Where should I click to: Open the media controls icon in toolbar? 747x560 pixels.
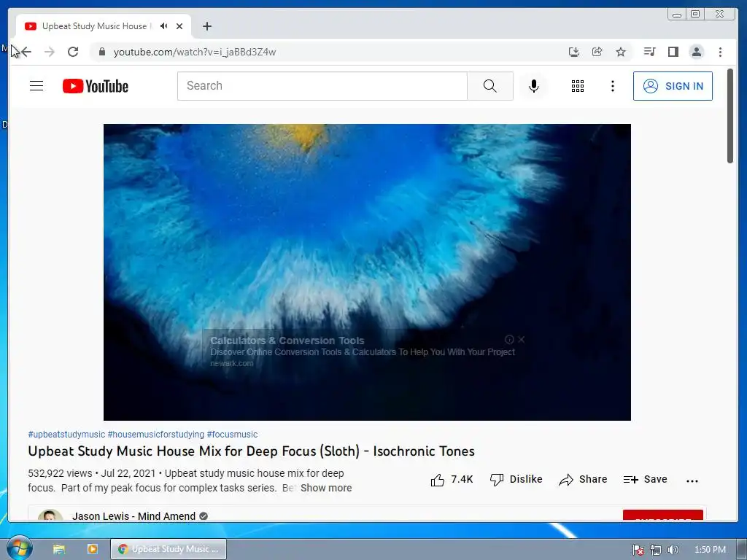pos(649,52)
